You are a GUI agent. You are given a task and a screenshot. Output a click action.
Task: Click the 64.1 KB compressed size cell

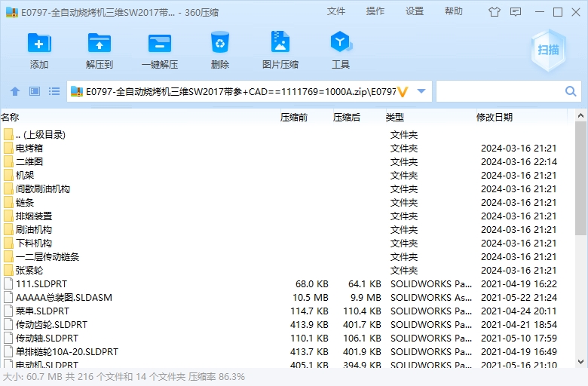click(365, 284)
